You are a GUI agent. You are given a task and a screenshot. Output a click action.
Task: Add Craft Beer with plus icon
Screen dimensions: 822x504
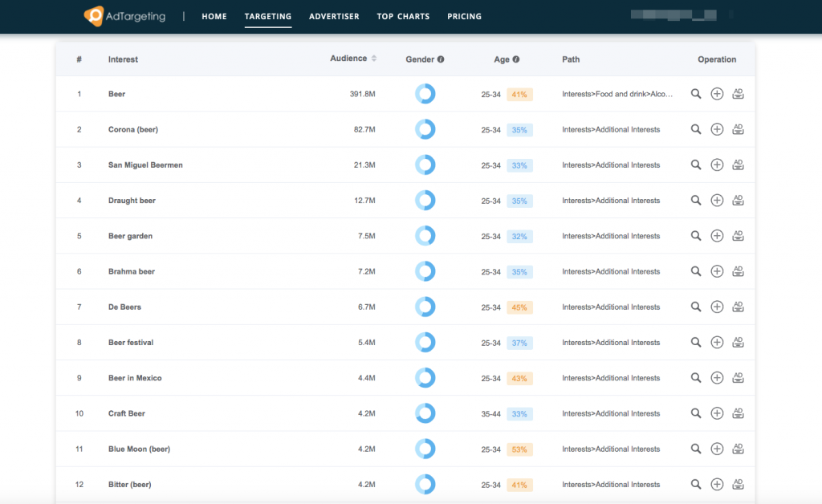point(717,413)
